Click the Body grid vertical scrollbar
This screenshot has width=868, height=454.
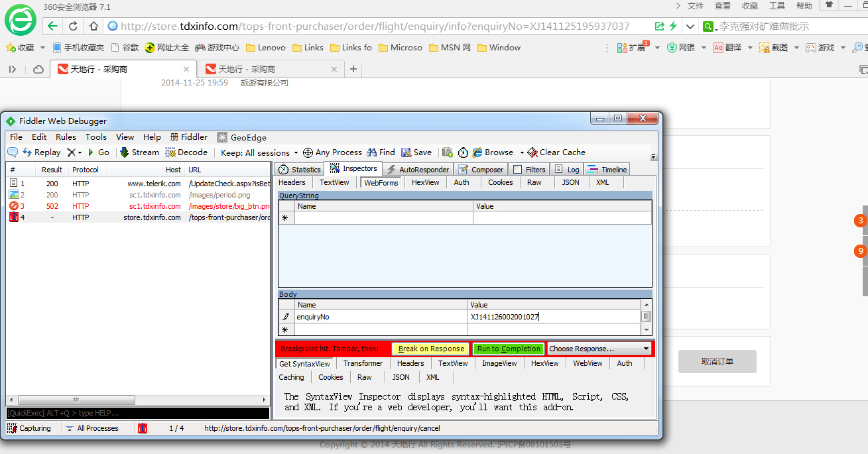pyautogui.click(x=647, y=317)
